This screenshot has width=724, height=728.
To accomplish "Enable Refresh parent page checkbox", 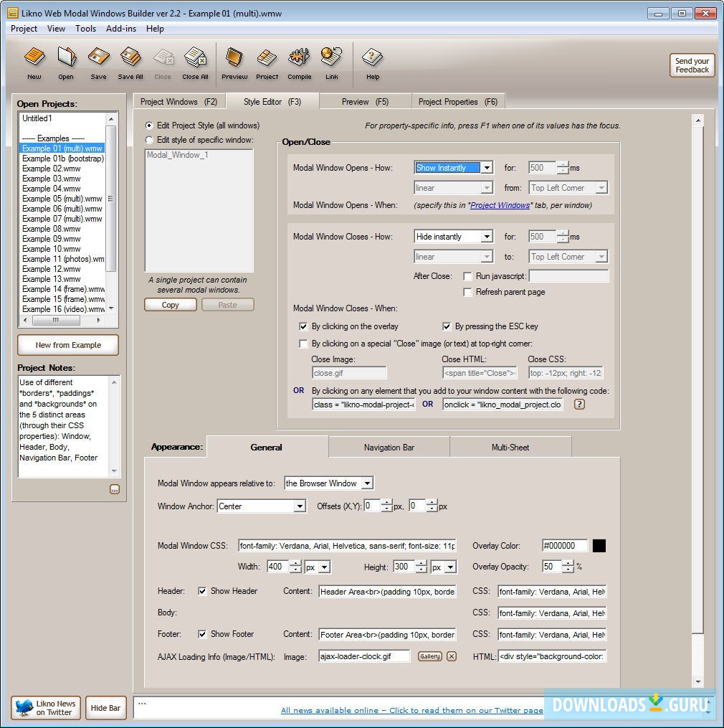I will coord(468,292).
